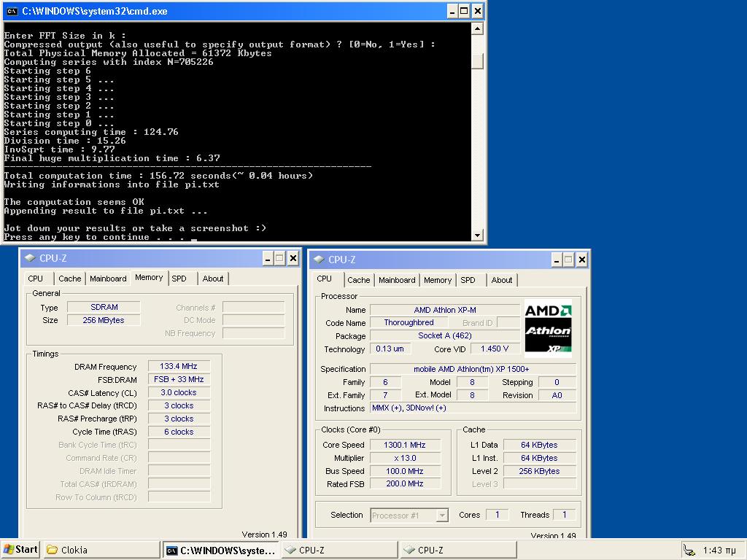The width and height of the screenshot is (747, 560).
Task: Switch to Mainboard tab in the right CPU-Z window
Action: (397, 280)
